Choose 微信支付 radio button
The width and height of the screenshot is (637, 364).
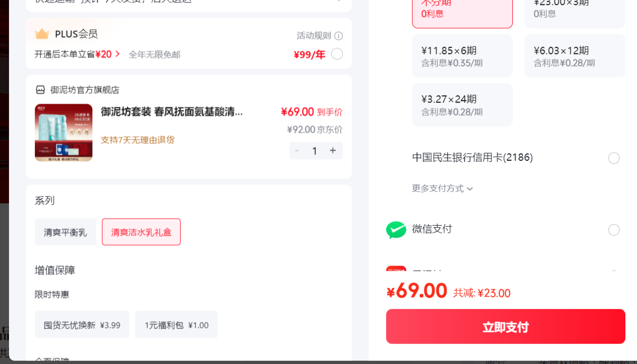pos(614,230)
